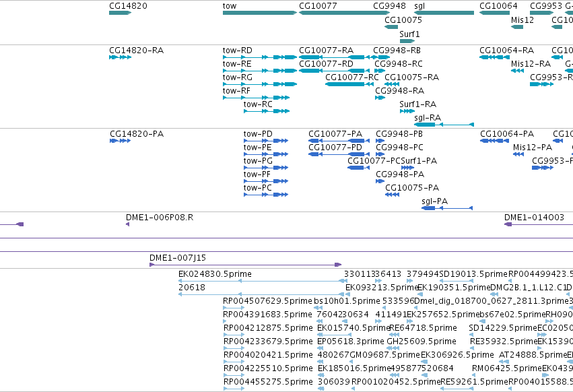Select the CG14820-PA protein label
Screen dimensions: 573x392
tap(137, 134)
